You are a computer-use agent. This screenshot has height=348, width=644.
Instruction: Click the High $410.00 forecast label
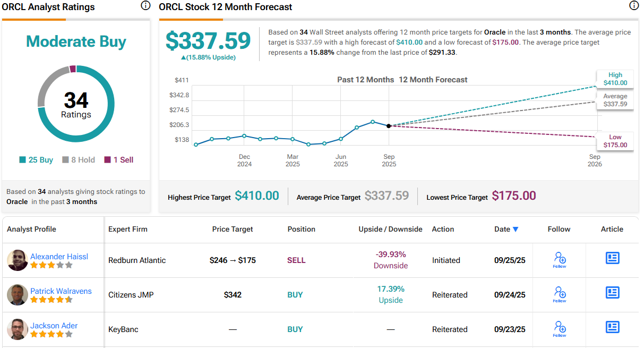pos(615,79)
